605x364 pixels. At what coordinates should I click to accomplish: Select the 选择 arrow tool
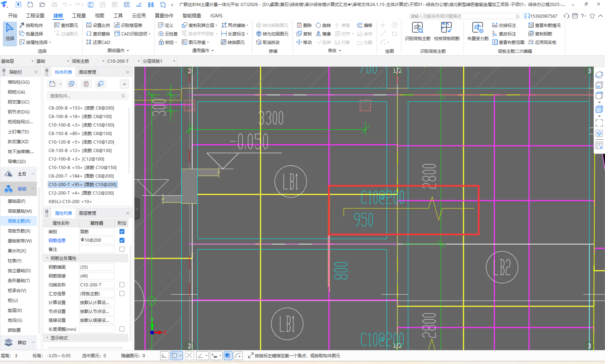click(10, 33)
